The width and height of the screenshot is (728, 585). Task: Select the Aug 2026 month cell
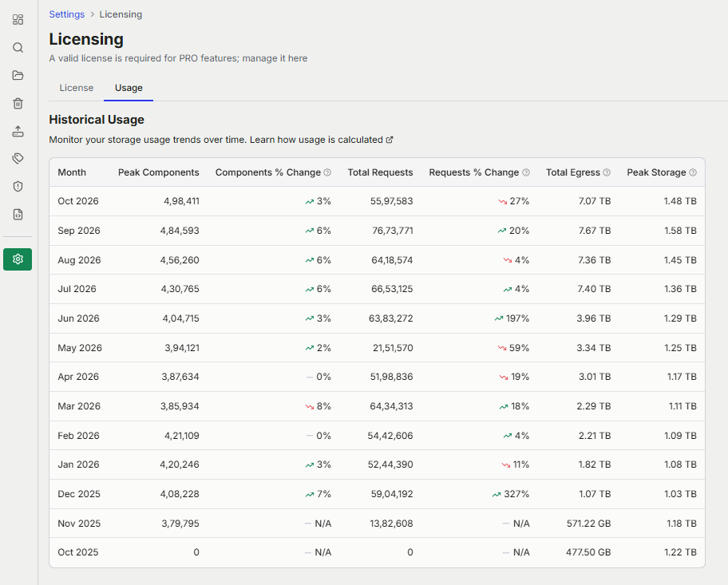click(79, 260)
